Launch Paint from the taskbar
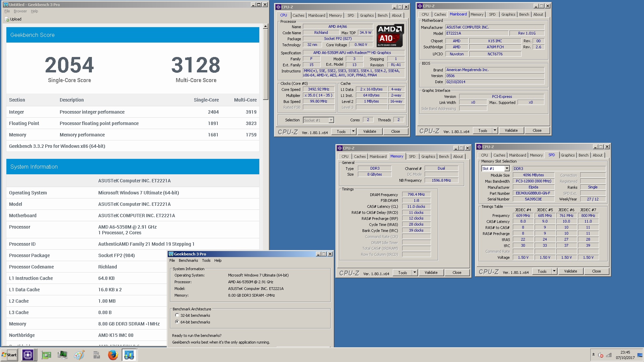644x362 pixels. [79, 355]
